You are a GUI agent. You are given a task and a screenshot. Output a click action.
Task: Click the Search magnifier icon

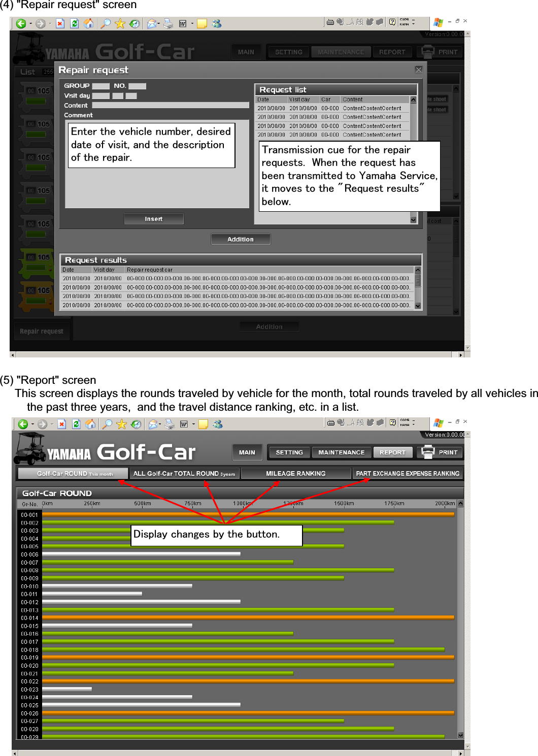[107, 23]
